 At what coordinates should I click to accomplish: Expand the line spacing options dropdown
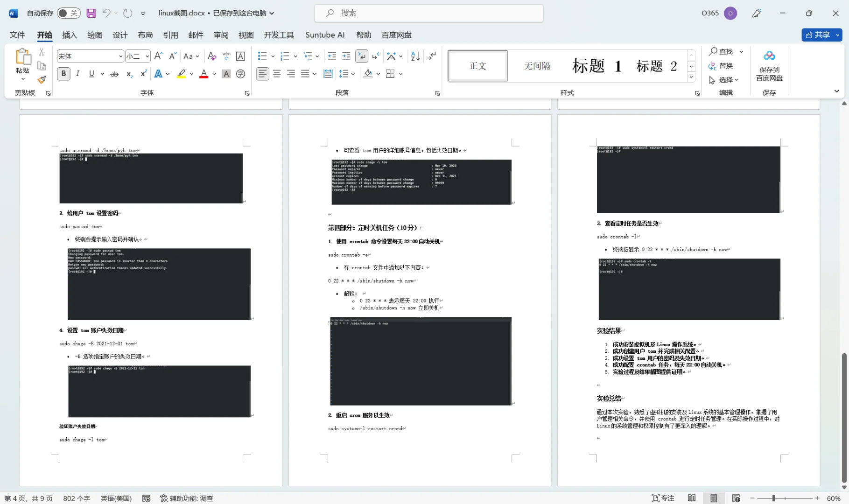click(x=352, y=74)
